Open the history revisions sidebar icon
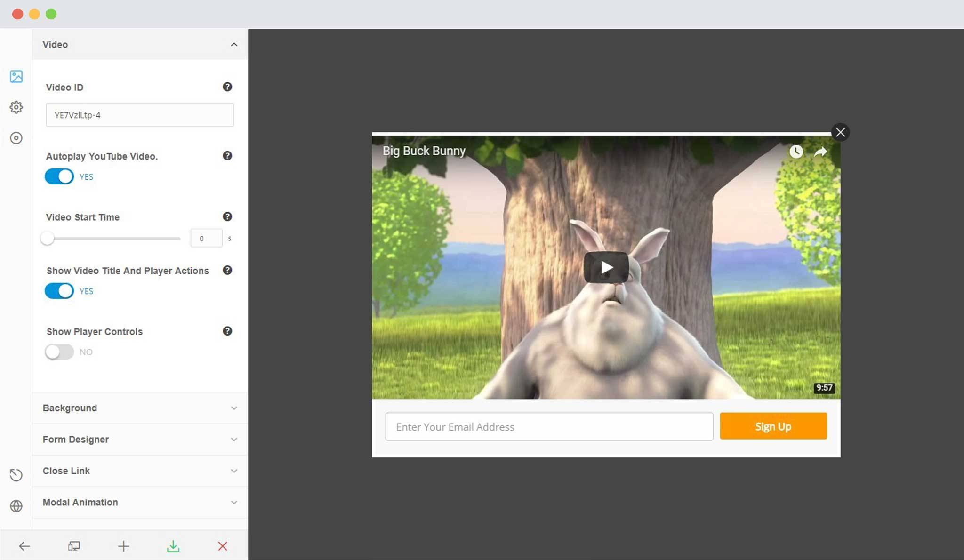This screenshot has width=964, height=560. point(16,475)
